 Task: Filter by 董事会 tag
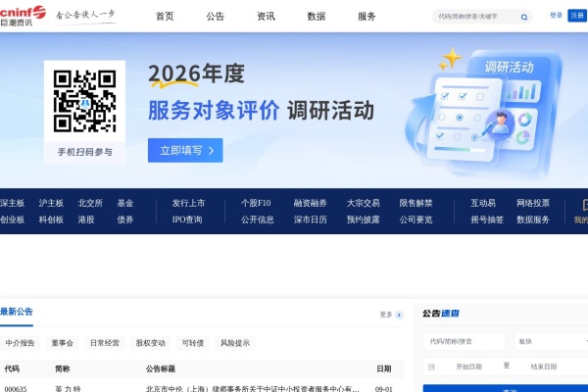tap(63, 343)
